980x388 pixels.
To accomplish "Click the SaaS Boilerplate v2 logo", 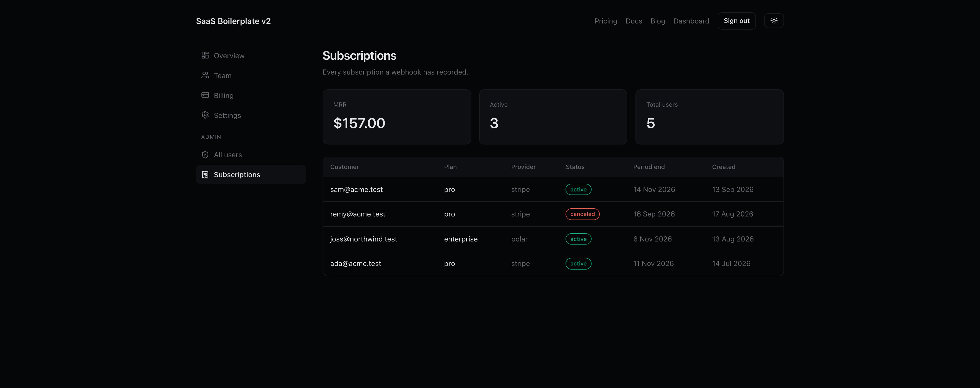I will tap(233, 21).
